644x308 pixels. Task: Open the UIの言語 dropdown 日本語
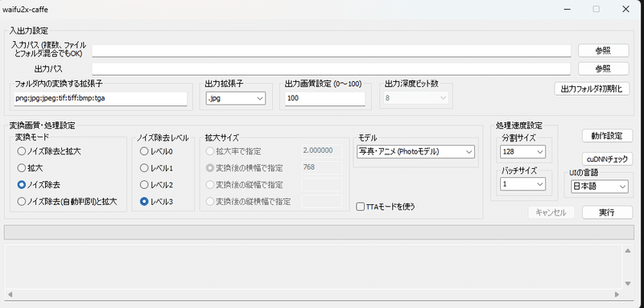point(600,187)
